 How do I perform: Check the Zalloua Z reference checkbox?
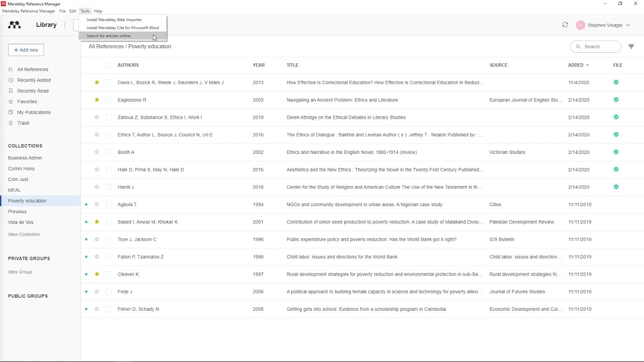coord(109,117)
